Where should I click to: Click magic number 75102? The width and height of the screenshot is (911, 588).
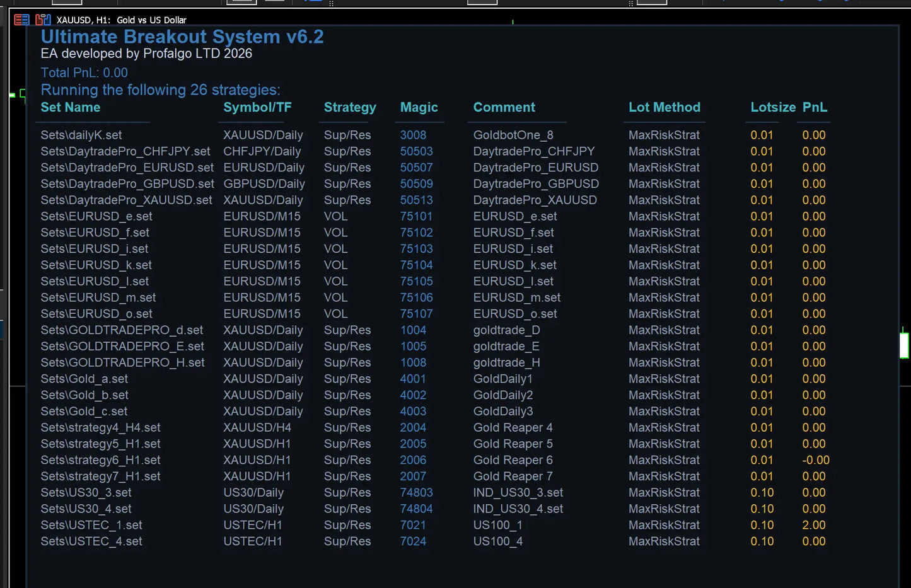pyautogui.click(x=417, y=233)
